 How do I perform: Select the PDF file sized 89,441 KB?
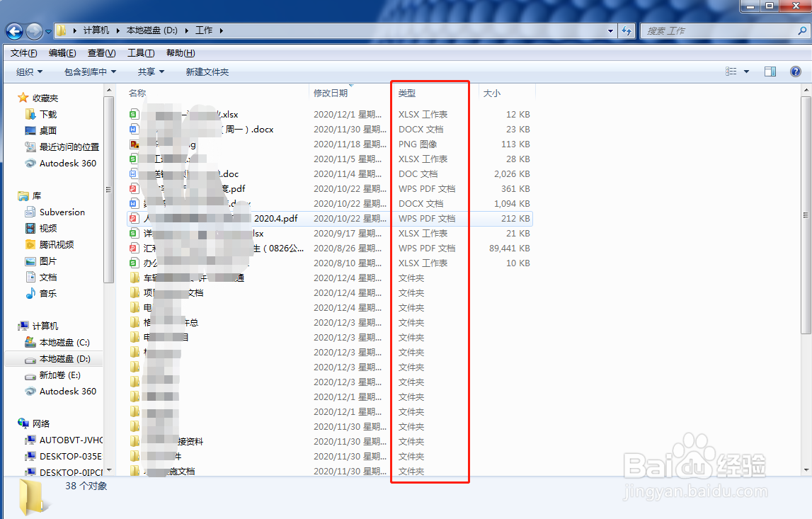329,249
